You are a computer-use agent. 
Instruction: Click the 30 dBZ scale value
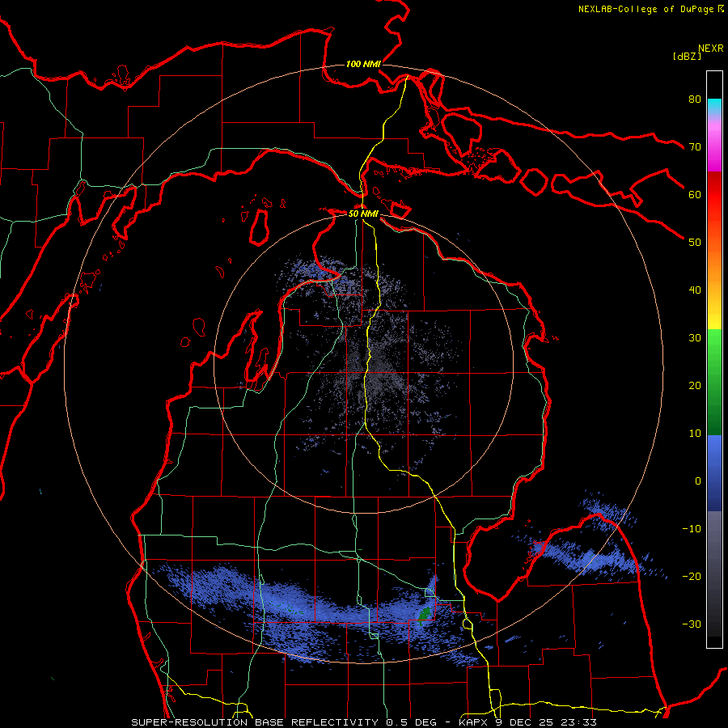(x=695, y=338)
